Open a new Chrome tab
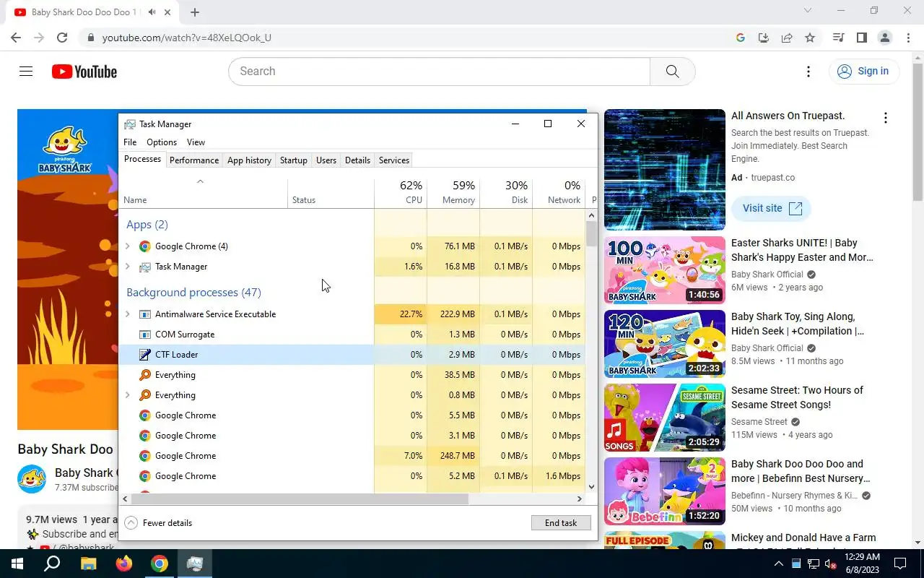The width and height of the screenshot is (924, 578). [x=195, y=12]
